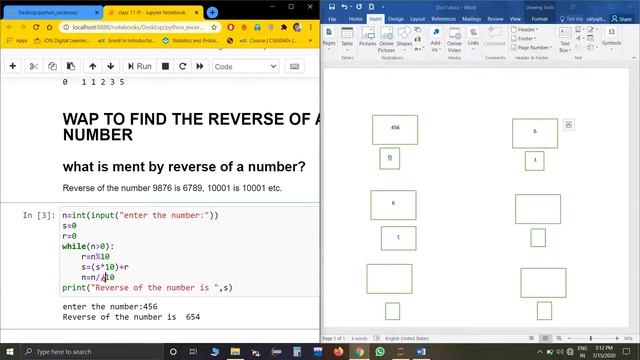Open the Word View tab
Viewport: 640px width, 360px height.
[515, 19]
